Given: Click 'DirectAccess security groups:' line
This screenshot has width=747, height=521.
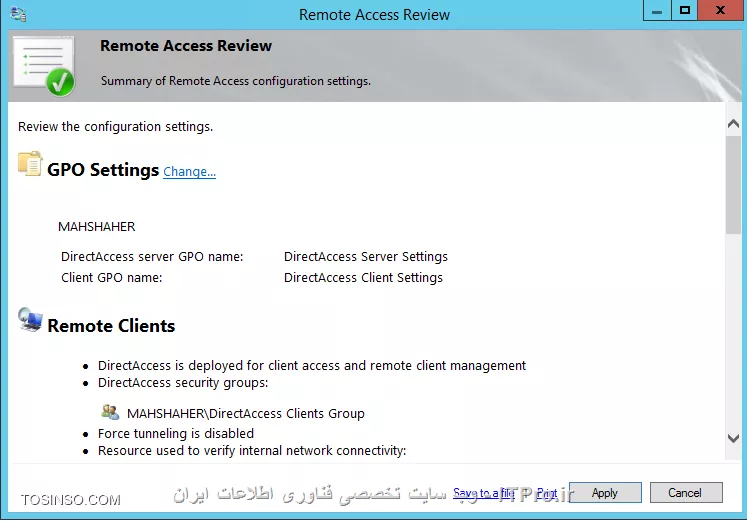Looking at the screenshot, I should [183, 382].
